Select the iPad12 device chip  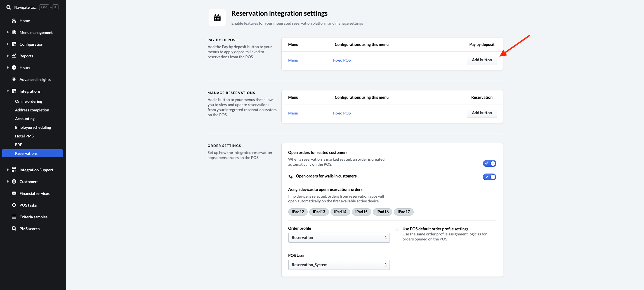tap(298, 212)
